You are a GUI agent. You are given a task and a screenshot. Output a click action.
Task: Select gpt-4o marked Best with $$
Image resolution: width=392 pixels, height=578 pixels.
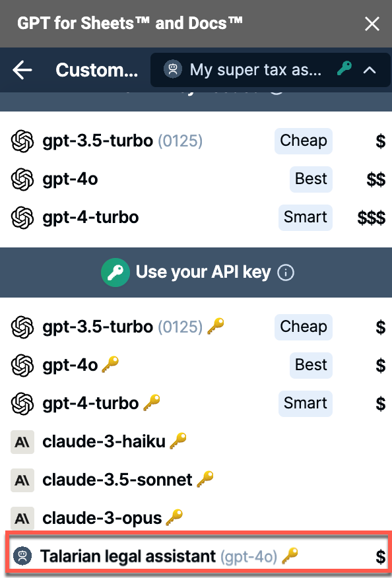(196, 179)
